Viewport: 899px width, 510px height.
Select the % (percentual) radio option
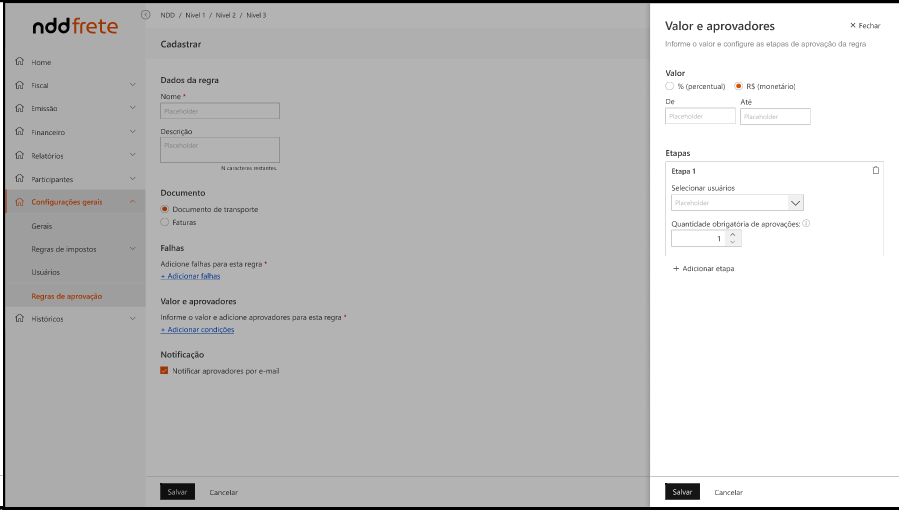point(670,87)
